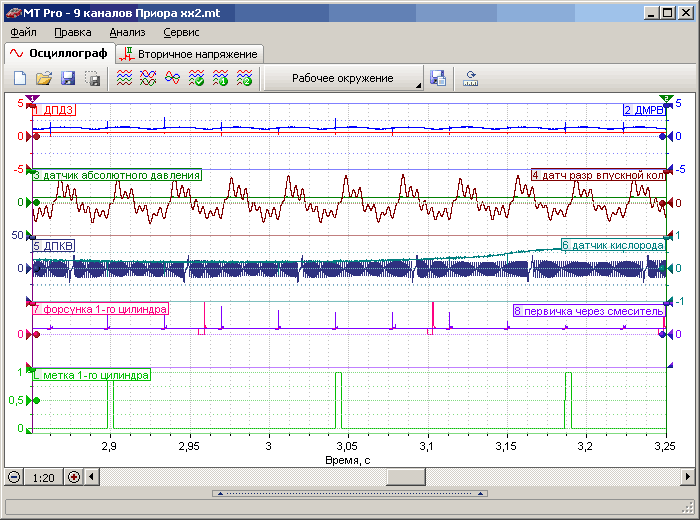Screen dimensions: 700x520
Task: Open the Анализ menu
Action: click(x=127, y=32)
